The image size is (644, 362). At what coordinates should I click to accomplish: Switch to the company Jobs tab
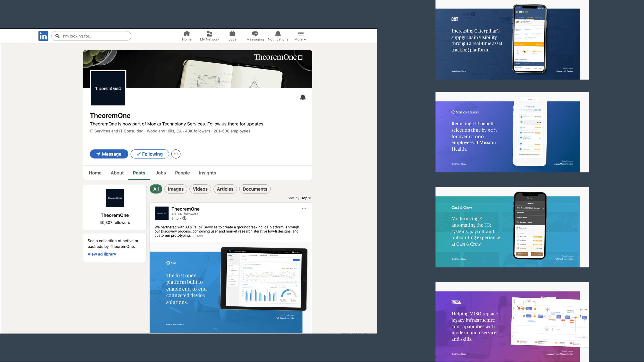[x=160, y=173]
